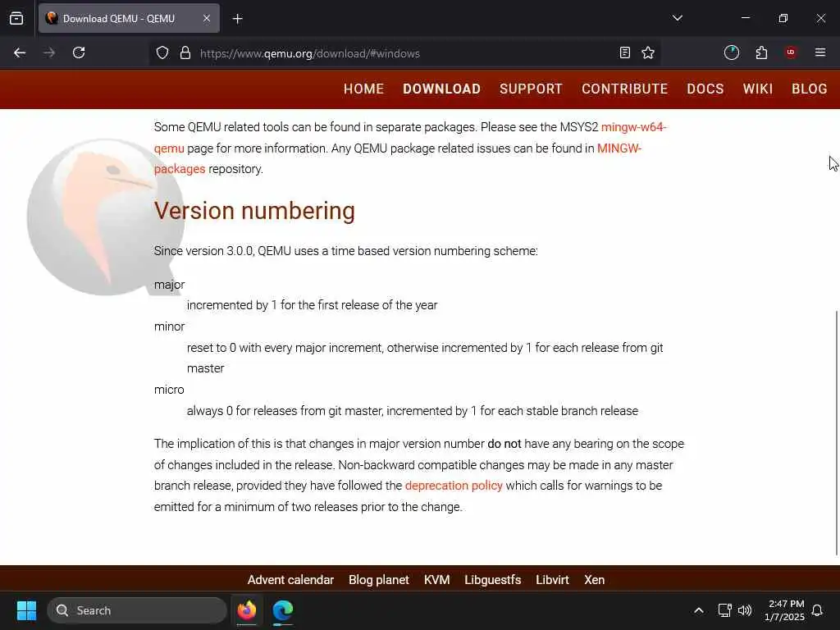Open the uBlock Origin extension

791,52
